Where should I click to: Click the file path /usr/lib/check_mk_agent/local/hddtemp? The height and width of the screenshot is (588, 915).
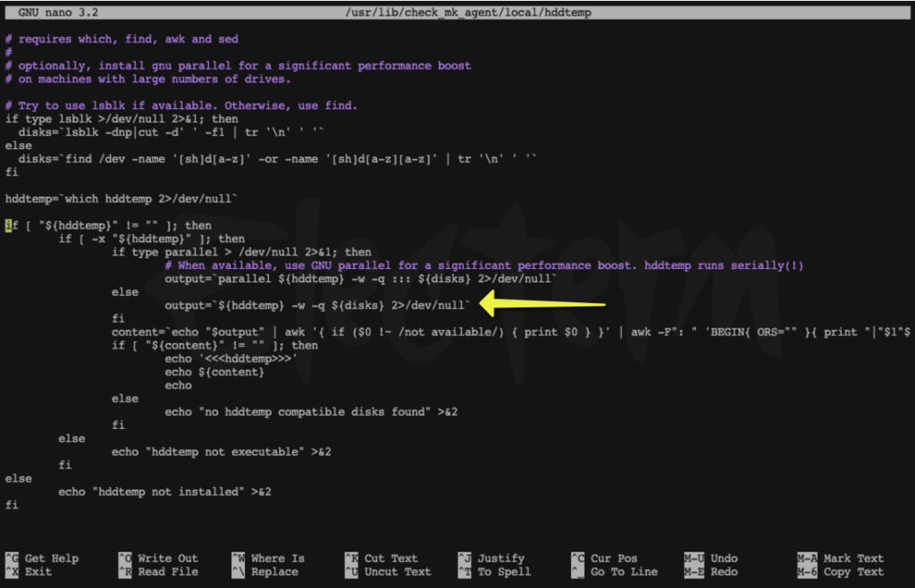[x=468, y=13]
